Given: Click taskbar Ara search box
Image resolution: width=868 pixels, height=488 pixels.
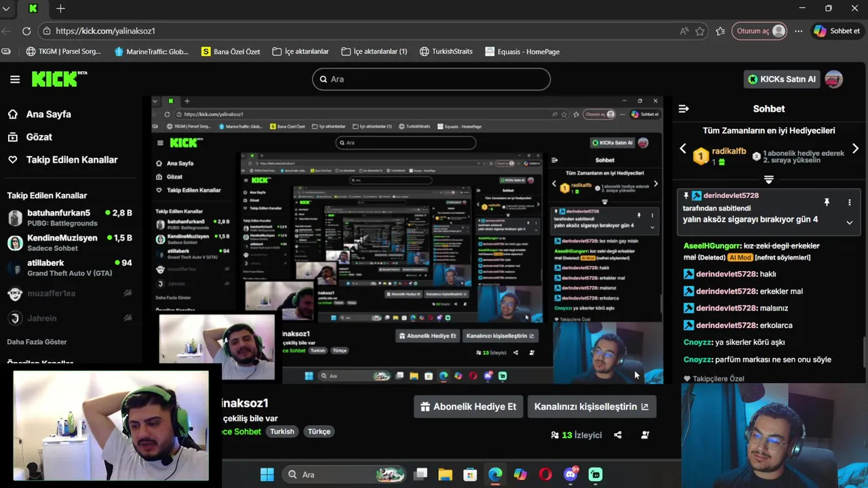Looking at the screenshot, I should pyautogui.click(x=344, y=474).
